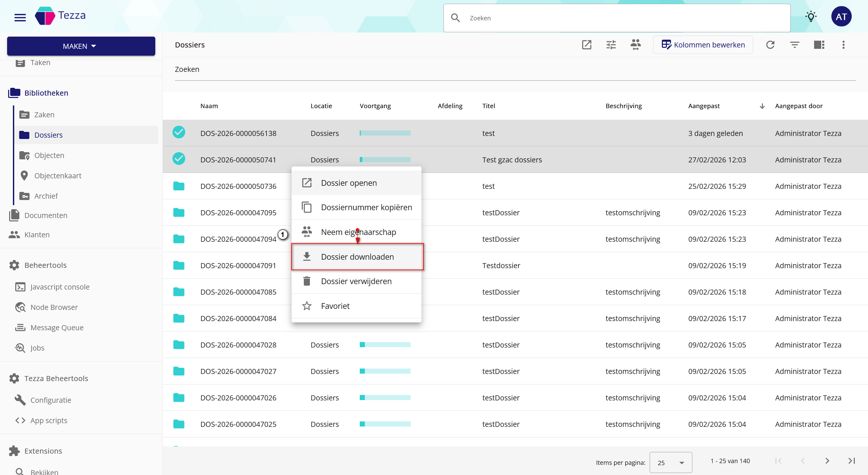868x475 pixels.
Task: Uncheck the DOS-2026-0000050741 row checkmark
Action: tap(179, 159)
